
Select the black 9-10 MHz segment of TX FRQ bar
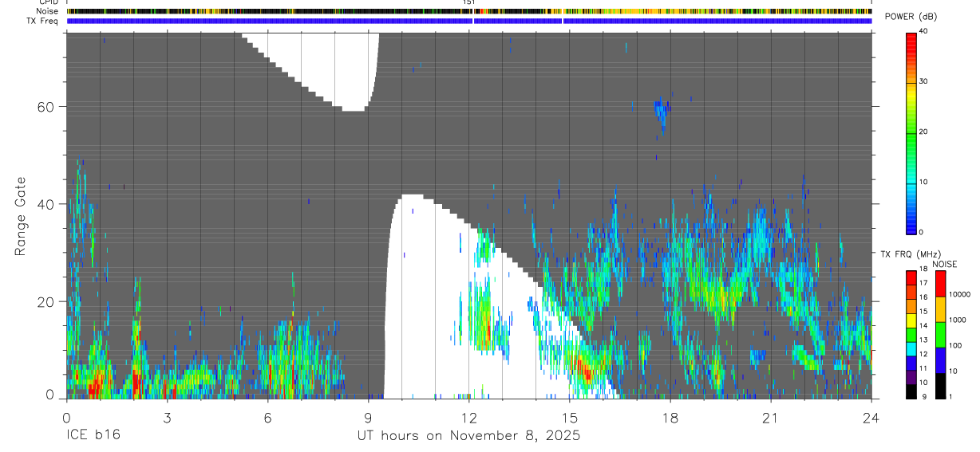(911, 391)
